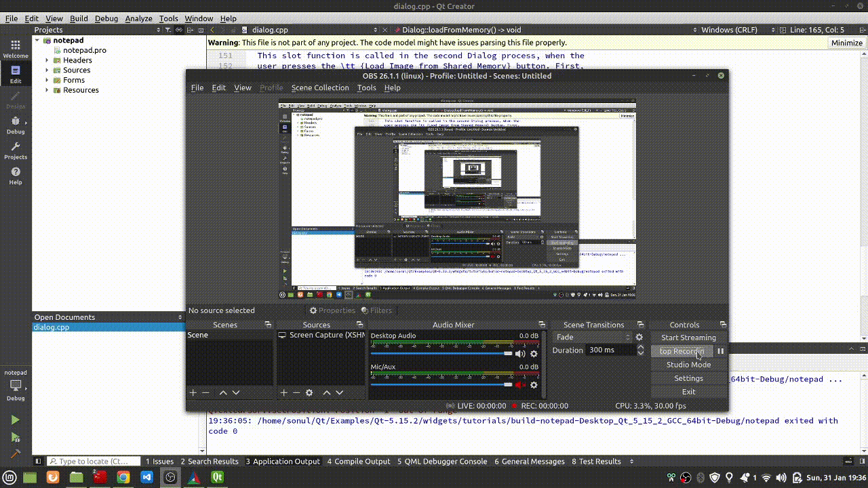Open Desktop Audio advanced settings gear
868x488 pixels.
[x=534, y=354]
